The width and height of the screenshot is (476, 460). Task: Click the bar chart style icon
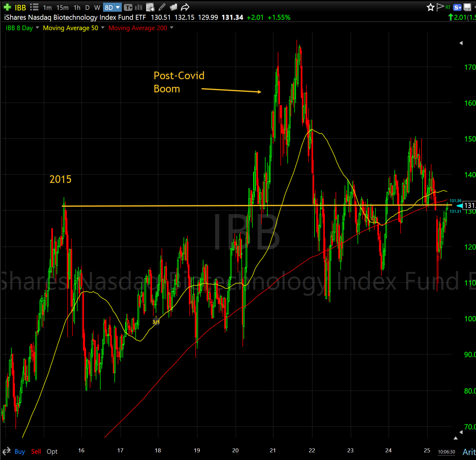pos(139,7)
